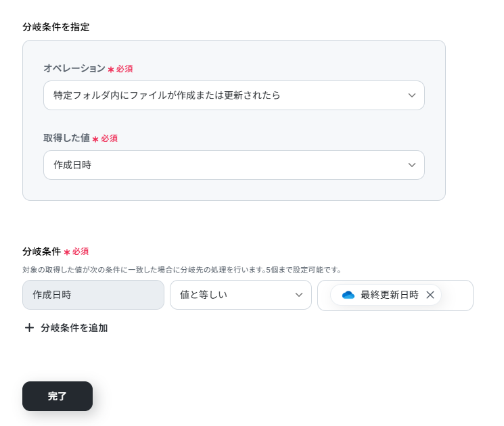This screenshot has height=426, width=504.
Task: Click 分岐条件を追加 link text
Action: pos(74,328)
